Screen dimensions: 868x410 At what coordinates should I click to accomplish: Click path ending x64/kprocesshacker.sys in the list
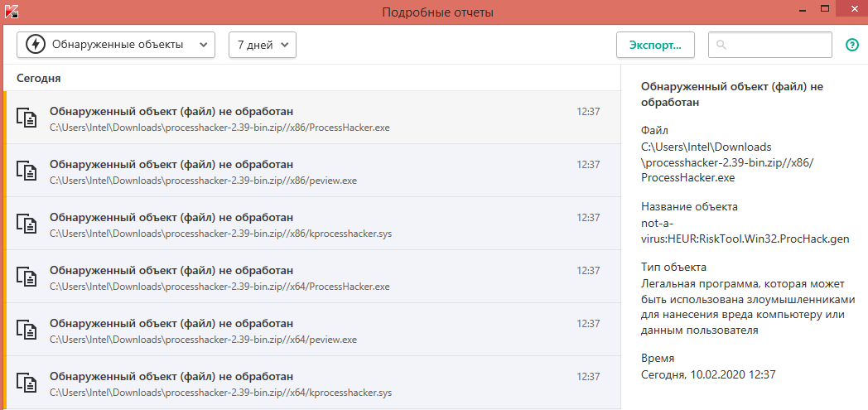(220, 393)
